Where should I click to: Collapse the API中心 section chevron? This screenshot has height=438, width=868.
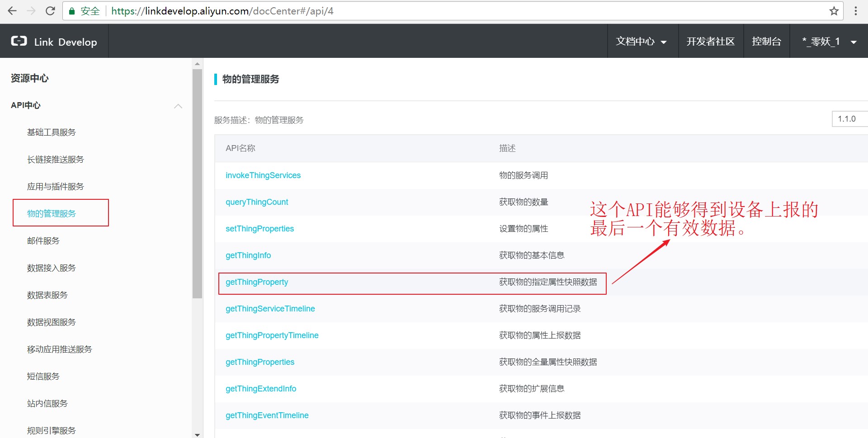pyautogui.click(x=178, y=106)
